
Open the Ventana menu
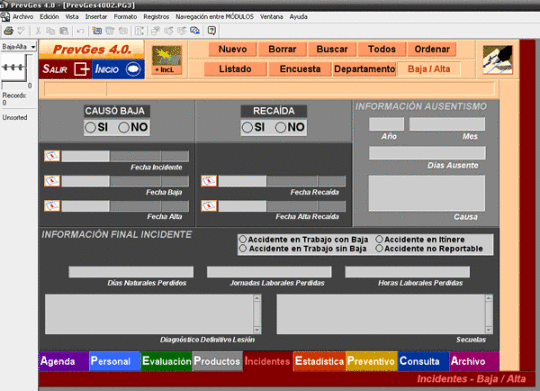pyautogui.click(x=271, y=17)
